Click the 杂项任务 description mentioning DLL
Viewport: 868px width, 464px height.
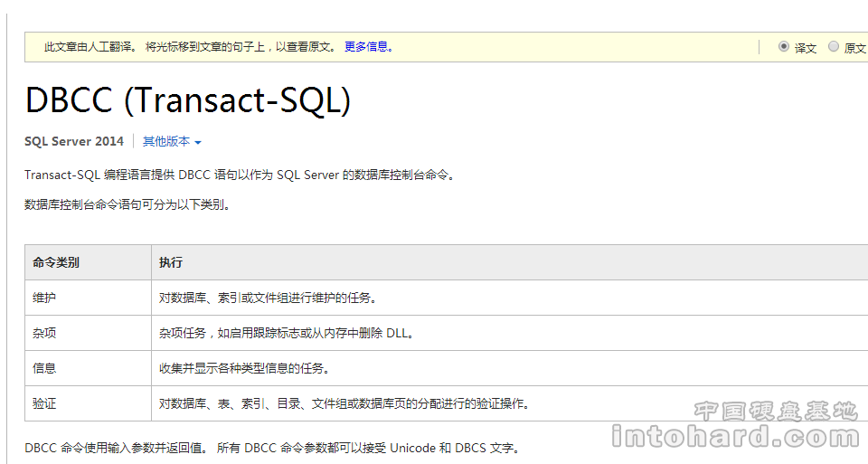(287, 334)
